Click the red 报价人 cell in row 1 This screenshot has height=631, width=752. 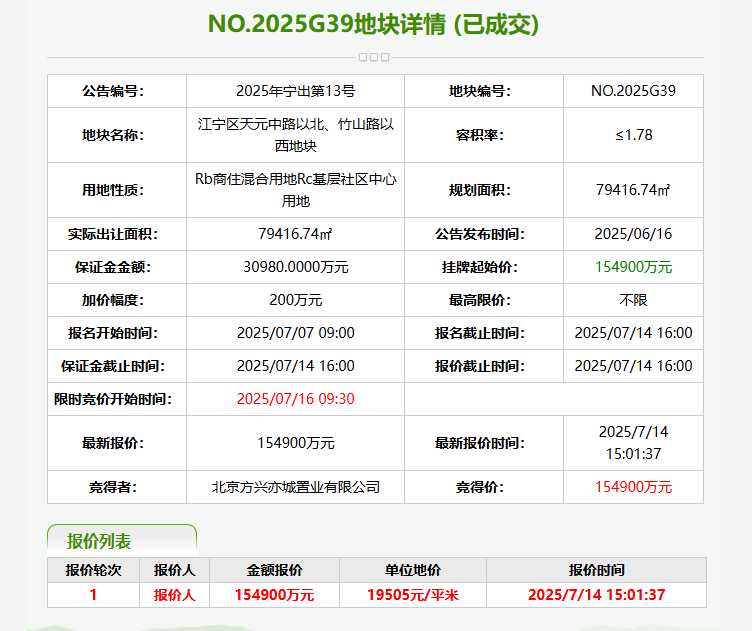[175, 595]
